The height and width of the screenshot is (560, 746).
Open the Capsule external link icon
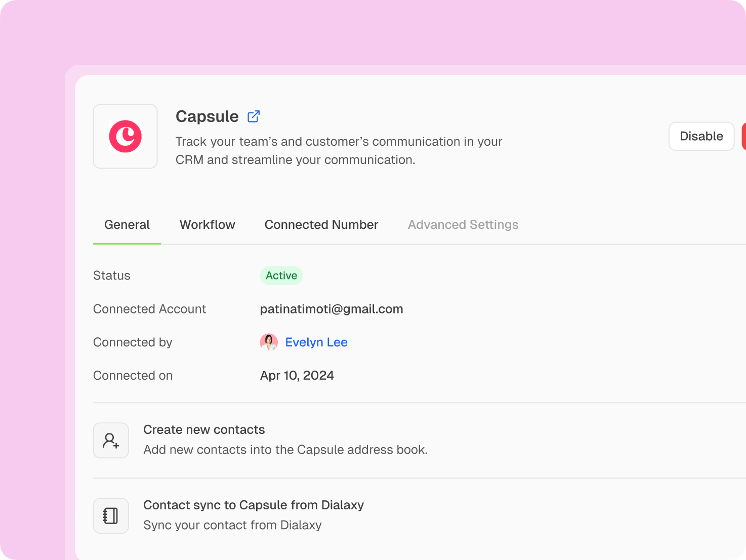point(254,116)
